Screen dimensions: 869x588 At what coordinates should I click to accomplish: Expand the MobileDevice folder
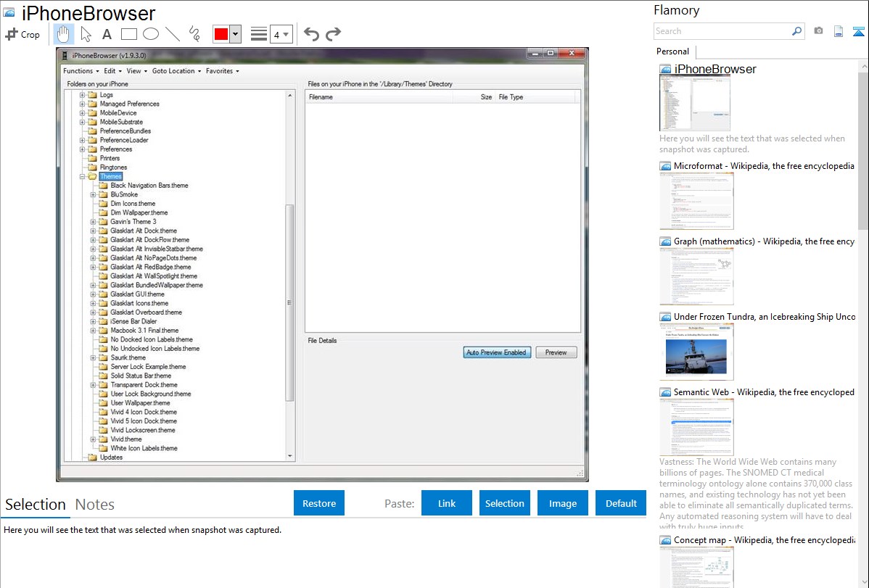82,113
